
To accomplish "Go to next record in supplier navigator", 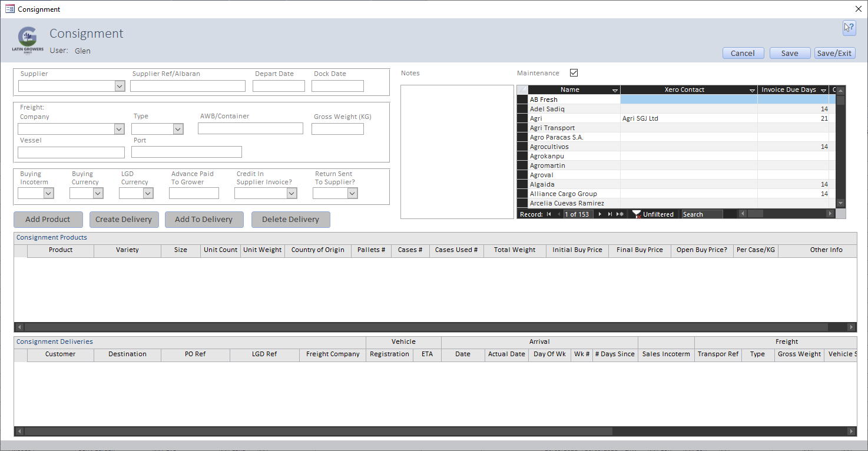I will [x=600, y=214].
